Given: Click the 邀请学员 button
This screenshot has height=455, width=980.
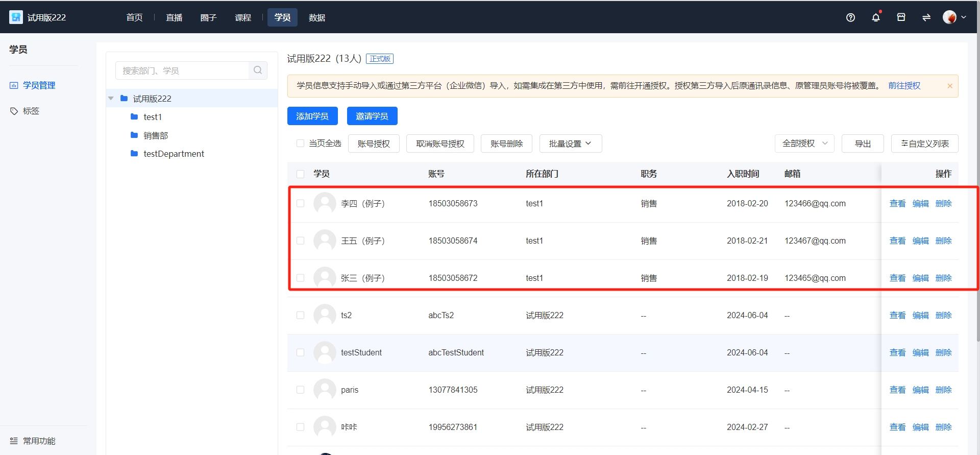Looking at the screenshot, I should 372,116.
